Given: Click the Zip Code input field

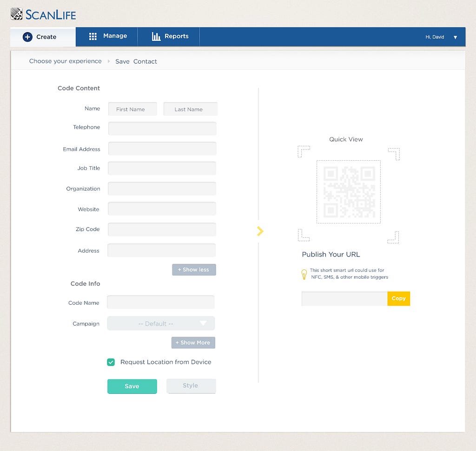Looking at the screenshot, I should tap(162, 229).
